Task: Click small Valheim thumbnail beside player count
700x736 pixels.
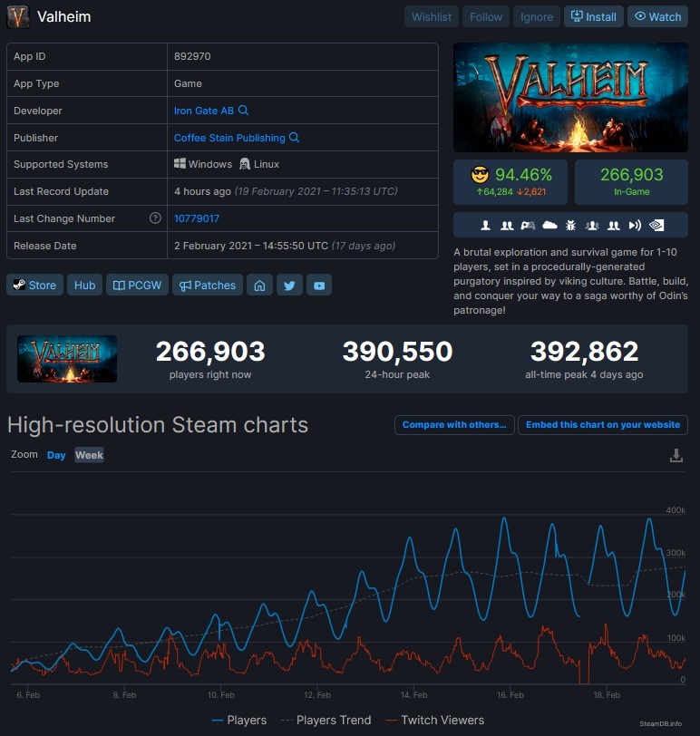Action: (67, 359)
